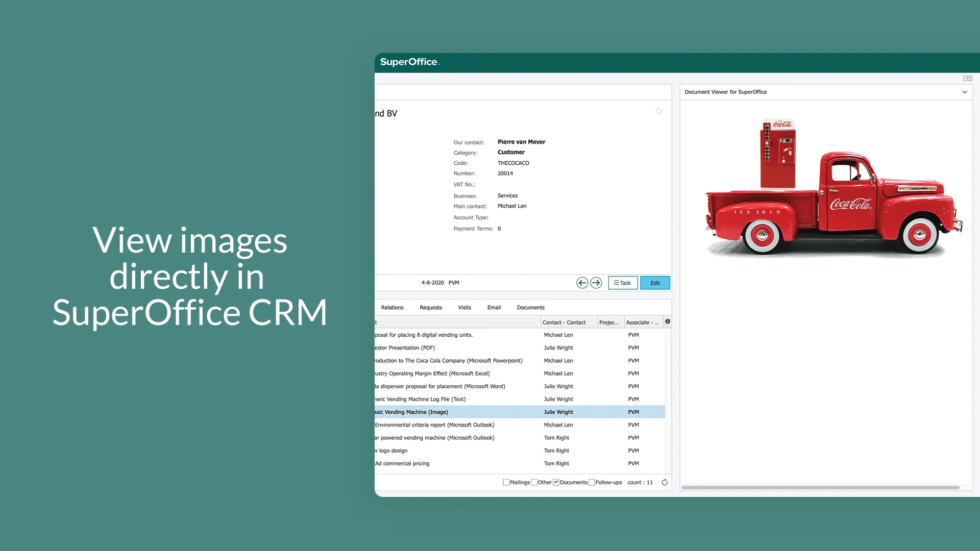Sort by the Contact - Contact column header
The height and width of the screenshot is (551, 980).
click(564, 322)
